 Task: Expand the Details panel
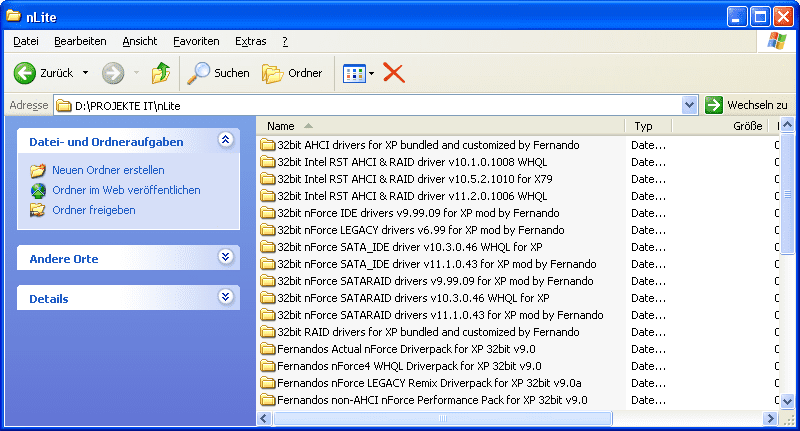click(226, 297)
